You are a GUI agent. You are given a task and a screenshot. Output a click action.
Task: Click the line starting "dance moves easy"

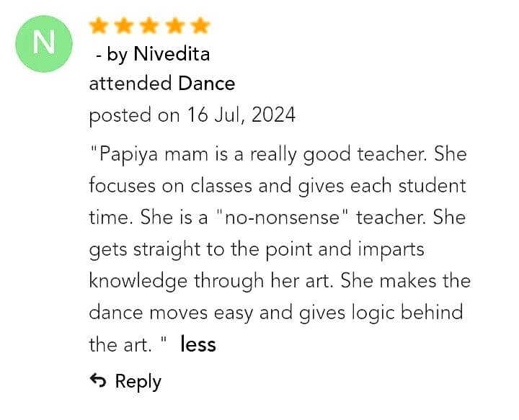pos(275,312)
